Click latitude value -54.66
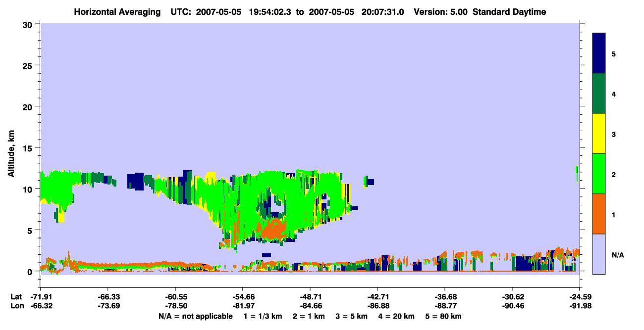The height and width of the screenshot is (330, 644). point(242,297)
